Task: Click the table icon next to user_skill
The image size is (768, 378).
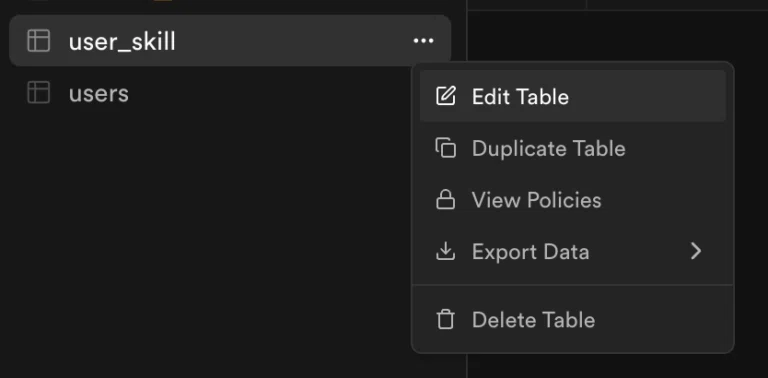Action: pos(39,41)
